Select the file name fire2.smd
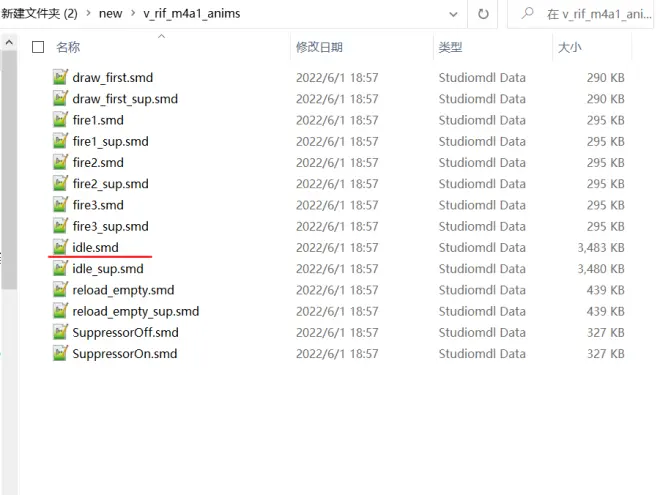The width and height of the screenshot is (660, 495). click(x=98, y=162)
